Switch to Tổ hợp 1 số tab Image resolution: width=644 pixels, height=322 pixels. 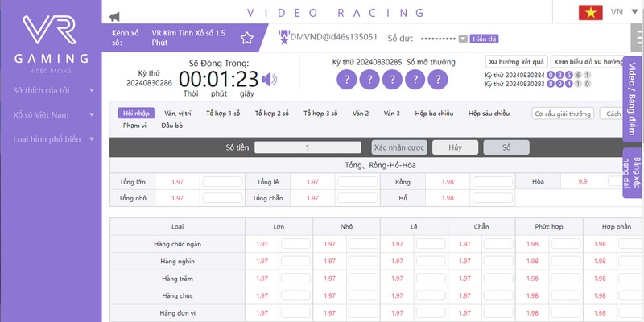[x=223, y=114]
